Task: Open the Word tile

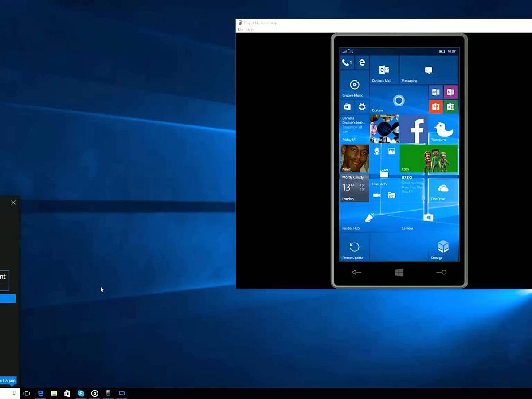Action: click(x=436, y=92)
